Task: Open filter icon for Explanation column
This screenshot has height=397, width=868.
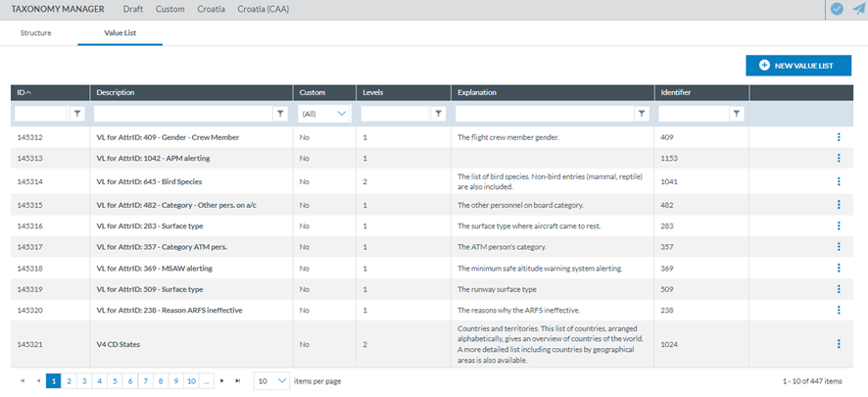Action: pyautogui.click(x=641, y=114)
